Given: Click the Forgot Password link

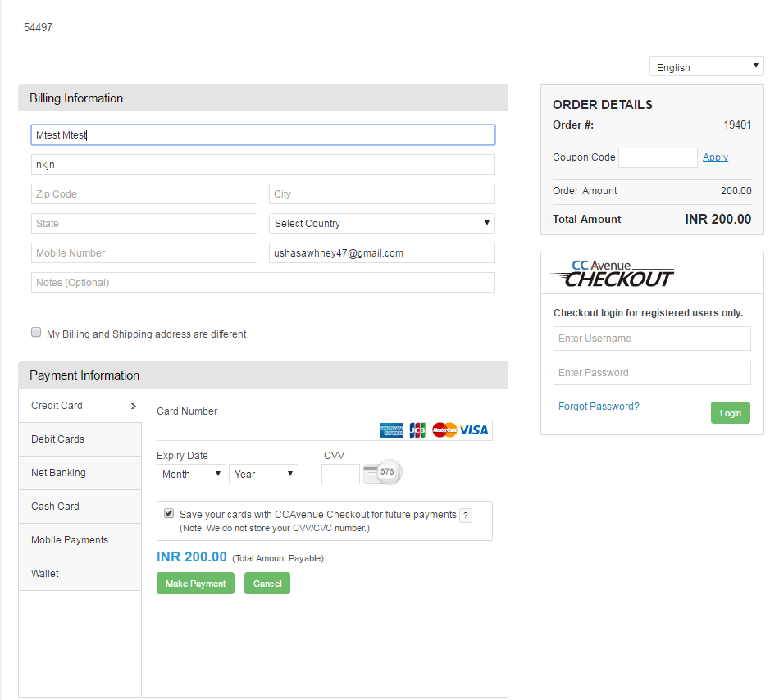Looking at the screenshot, I should pos(598,407).
